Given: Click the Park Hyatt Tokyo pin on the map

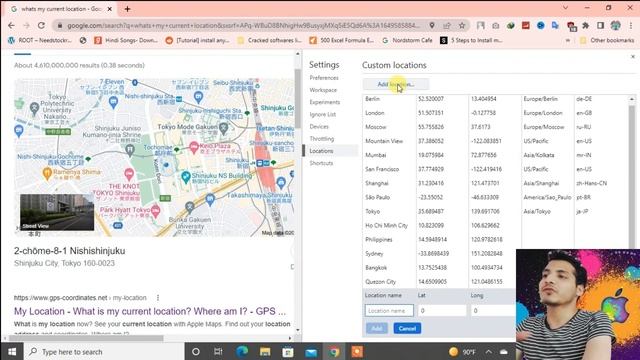Looking at the screenshot, I should [x=155, y=211].
